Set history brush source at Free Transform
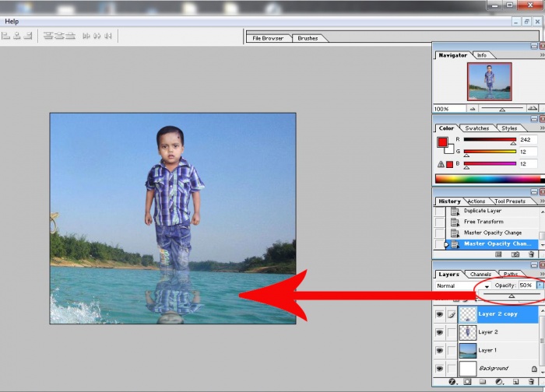The height and width of the screenshot is (392, 545). tap(440, 222)
